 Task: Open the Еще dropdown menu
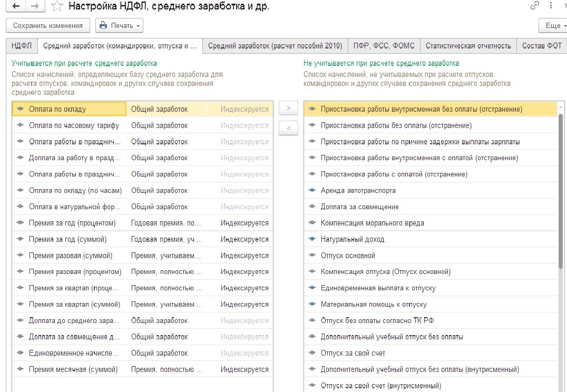click(554, 26)
